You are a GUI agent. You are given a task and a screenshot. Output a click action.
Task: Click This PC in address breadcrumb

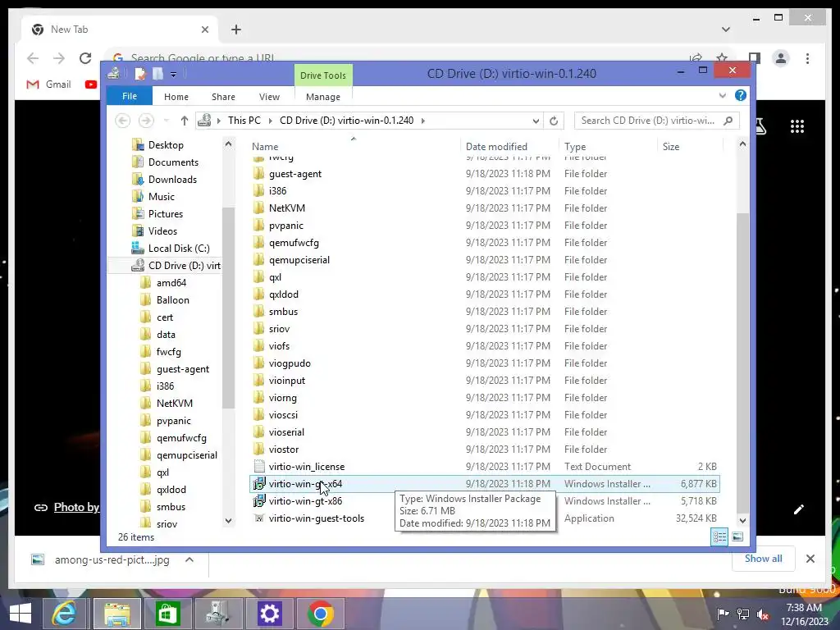point(244,121)
